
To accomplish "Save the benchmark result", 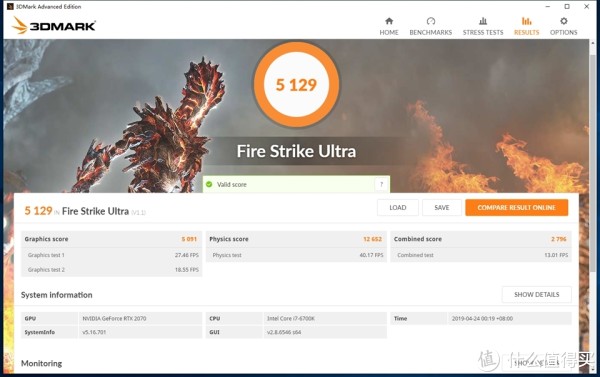I will (x=442, y=207).
